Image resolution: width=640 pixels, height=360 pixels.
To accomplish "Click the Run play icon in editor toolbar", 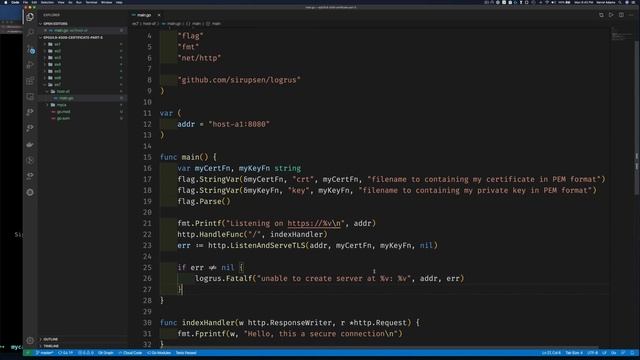I will [x=611, y=15].
